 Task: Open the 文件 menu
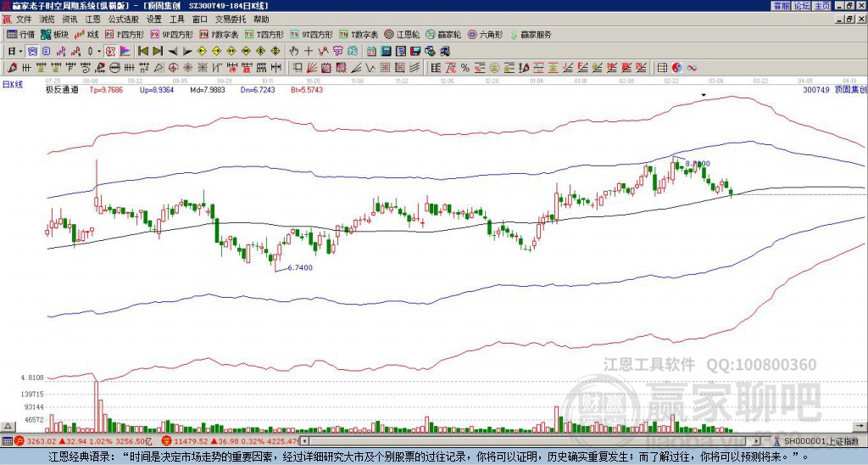click(x=24, y=20)
